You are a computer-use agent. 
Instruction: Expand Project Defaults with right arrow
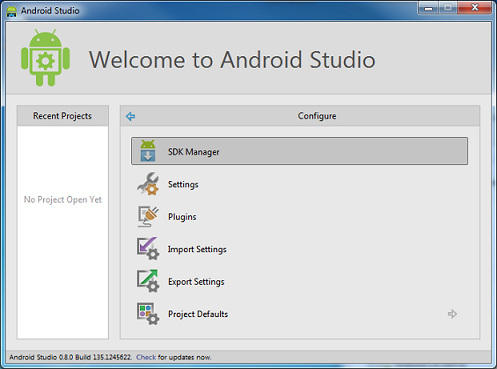pos(452,314)
